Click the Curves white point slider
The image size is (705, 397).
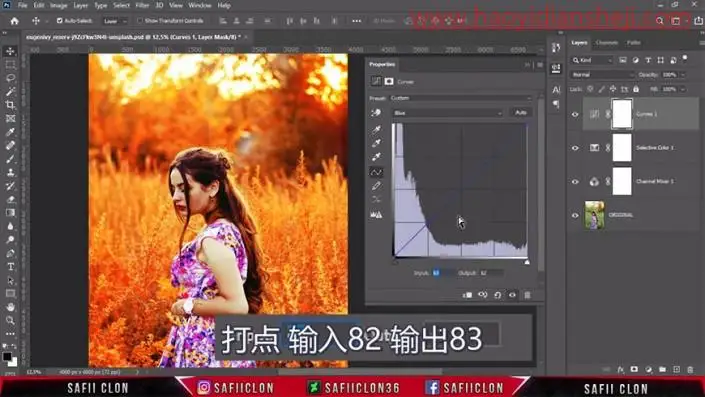click(527, 262)
